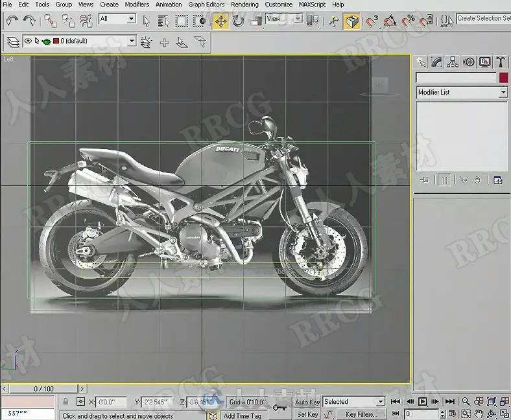Open the selection filter 'All' dropdown
511x420 pixels.
(131, 19)
